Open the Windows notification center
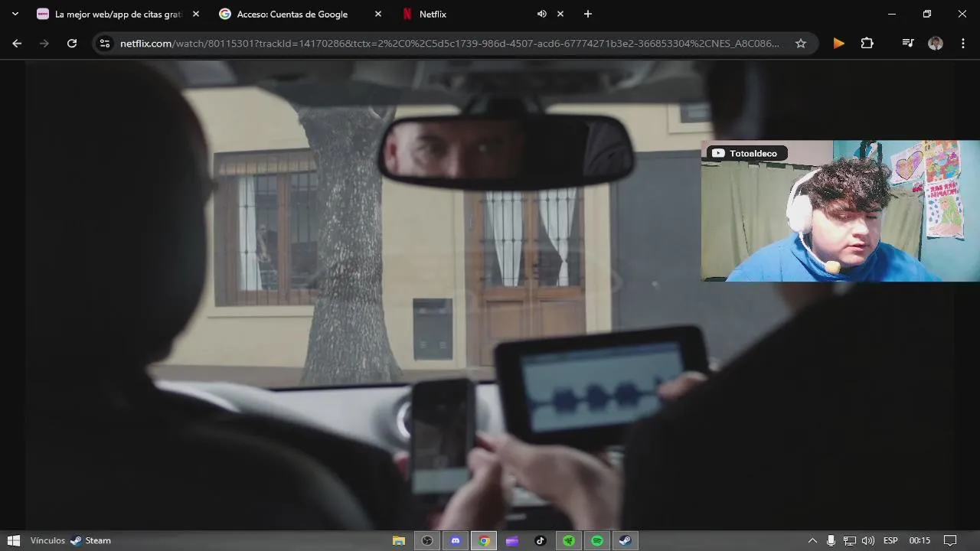Viewport: 980px width, 551px height. click(950, 540)
